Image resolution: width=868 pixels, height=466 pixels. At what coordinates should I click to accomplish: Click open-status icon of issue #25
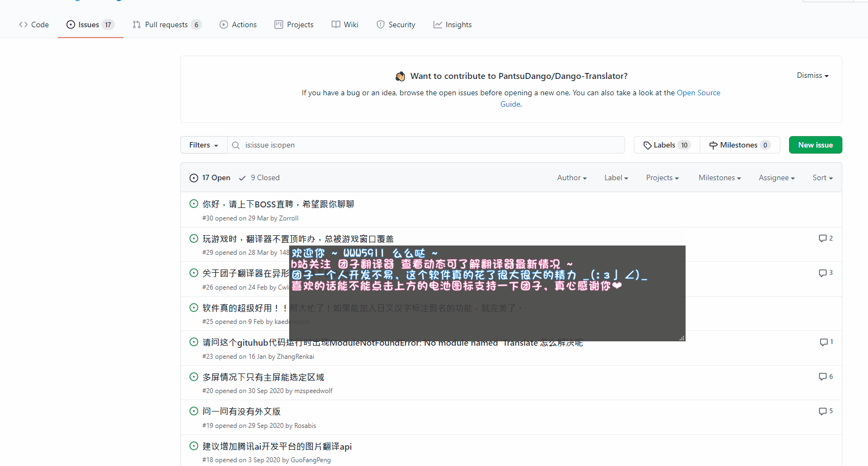(194, 308)
